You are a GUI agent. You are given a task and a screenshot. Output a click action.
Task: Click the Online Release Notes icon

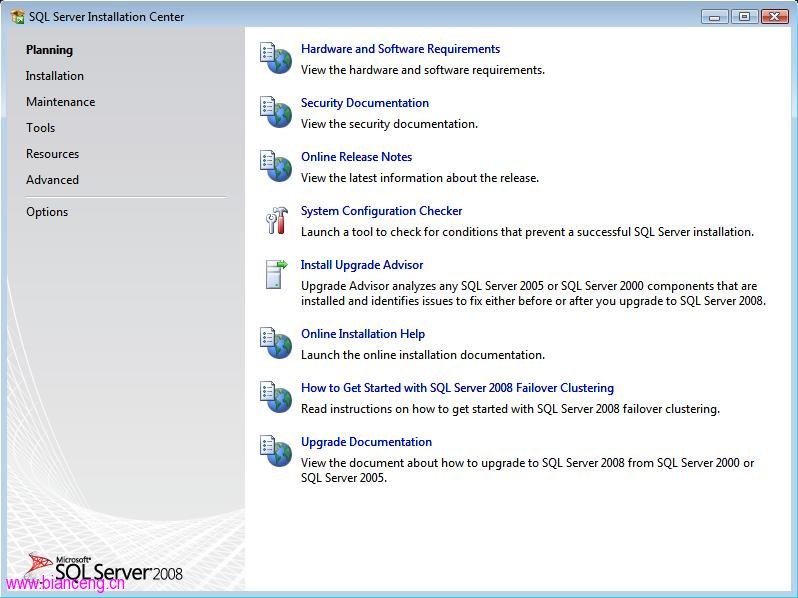coord(276,166)
